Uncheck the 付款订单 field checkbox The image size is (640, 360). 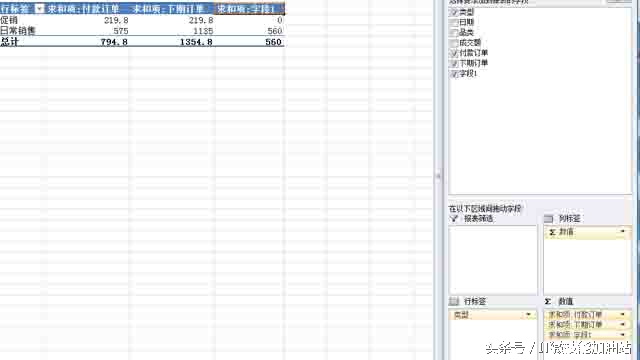click(453, 53)
